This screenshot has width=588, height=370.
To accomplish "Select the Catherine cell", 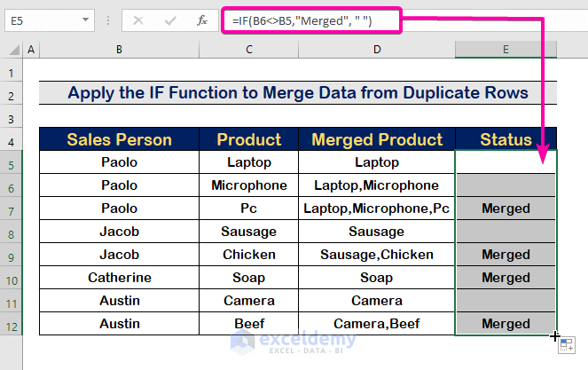I will pos(119,278).
